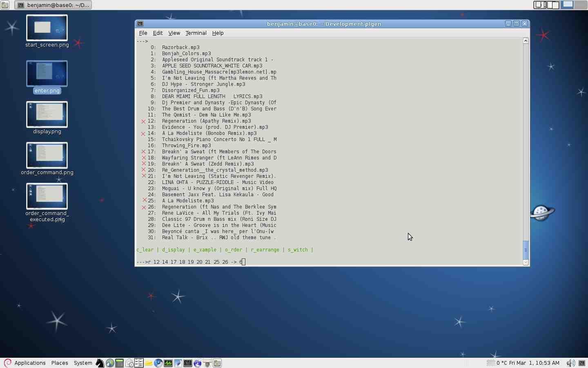Image resolution: width=588 pixels, height=368 pixels.
Task: Switch to the last workspace in switcher
Action: [x=581, y=4]
